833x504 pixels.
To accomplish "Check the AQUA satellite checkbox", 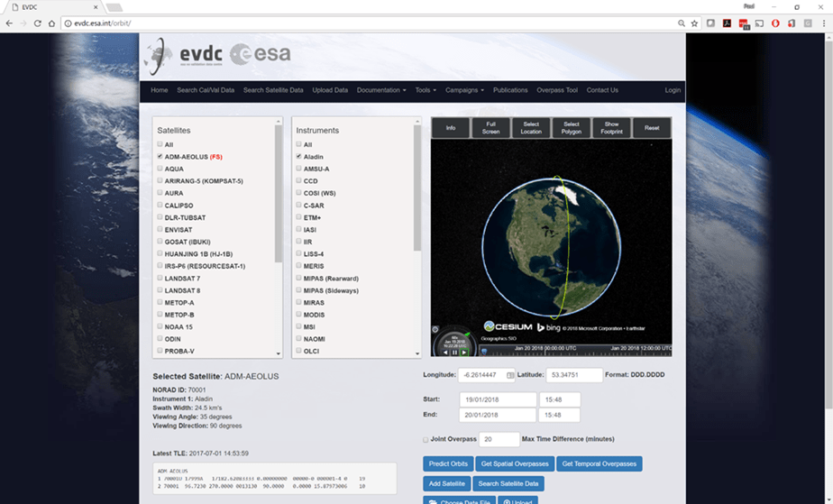I will tap(160, 169).
